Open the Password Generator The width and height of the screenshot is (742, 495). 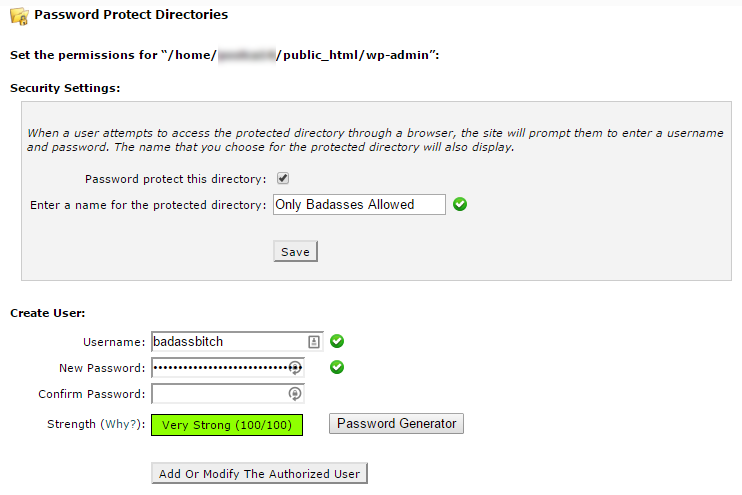(396, 423)
